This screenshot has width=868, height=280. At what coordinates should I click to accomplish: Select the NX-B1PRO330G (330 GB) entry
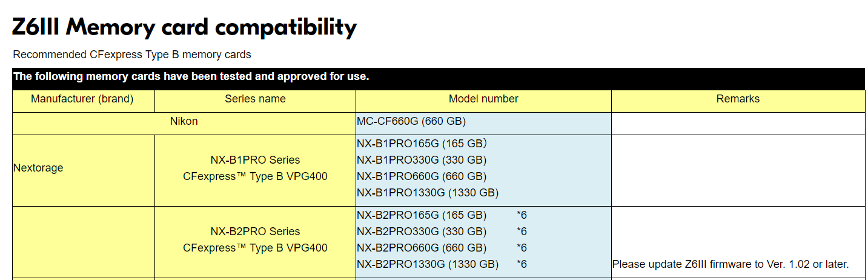(x=422, y=160)
